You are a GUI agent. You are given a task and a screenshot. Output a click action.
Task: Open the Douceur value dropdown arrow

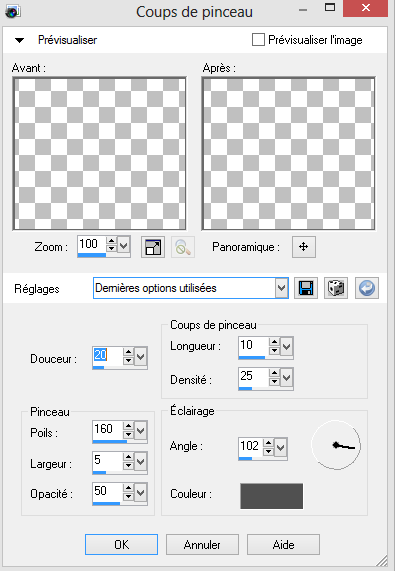141,357
